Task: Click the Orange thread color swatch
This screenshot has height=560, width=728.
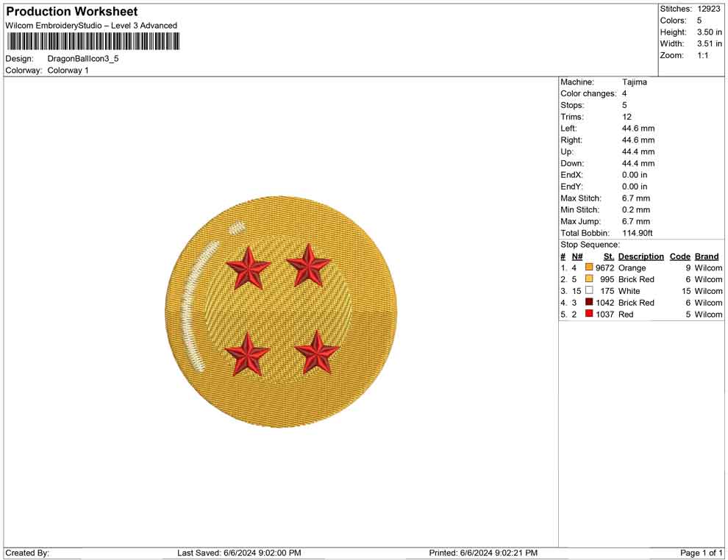Action: (x=589, y=268)
